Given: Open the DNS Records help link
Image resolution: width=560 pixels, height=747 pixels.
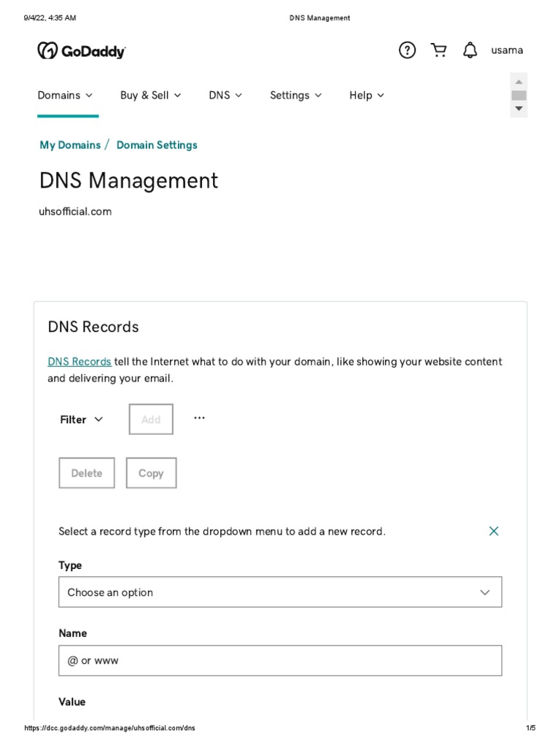Looking at the screenshot, I should [x=79, y=362].
